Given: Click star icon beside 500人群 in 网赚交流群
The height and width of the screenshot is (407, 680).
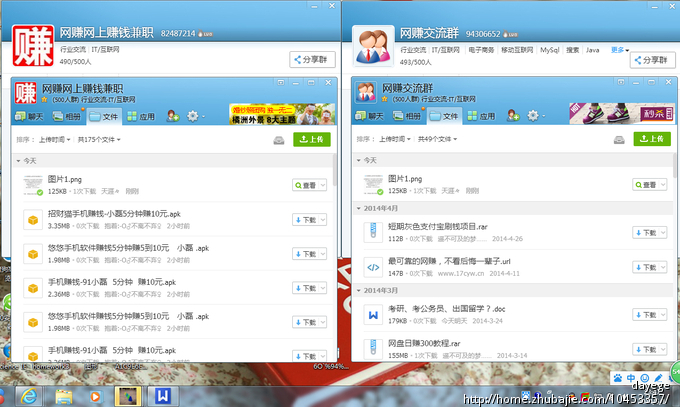Looking at the screenshot, I should coord(384,99).
